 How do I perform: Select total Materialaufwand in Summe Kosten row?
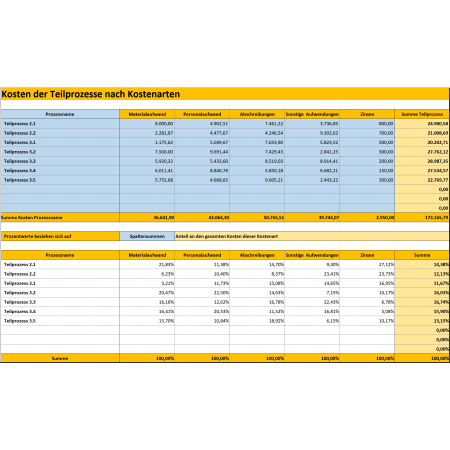[147, 217]
